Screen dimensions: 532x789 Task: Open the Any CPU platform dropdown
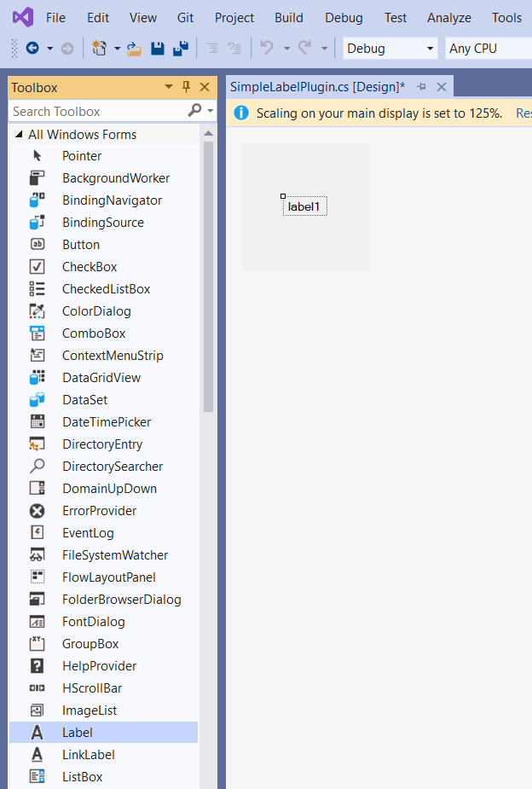tap(486, 49)
